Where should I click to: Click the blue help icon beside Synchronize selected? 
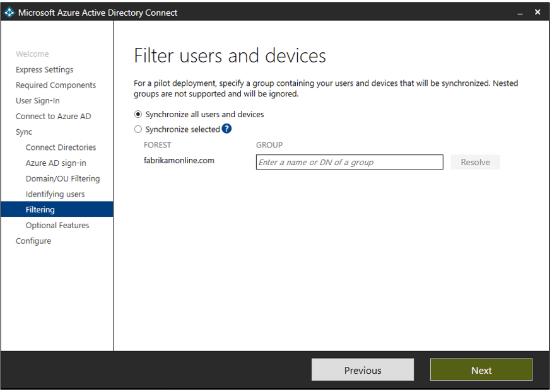pyautogui.click(x=226, y=129)
